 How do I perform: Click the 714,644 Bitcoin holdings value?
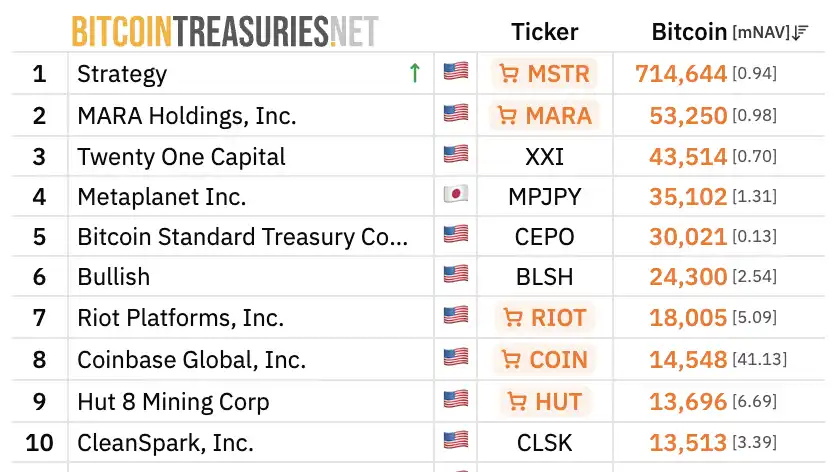click(x=681, y=74)
